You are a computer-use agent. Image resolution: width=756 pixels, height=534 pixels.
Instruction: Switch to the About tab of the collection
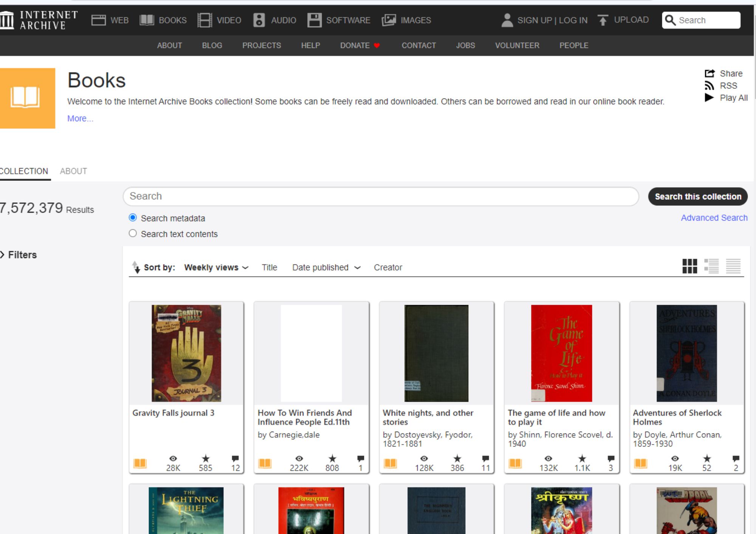coord(73,171)
